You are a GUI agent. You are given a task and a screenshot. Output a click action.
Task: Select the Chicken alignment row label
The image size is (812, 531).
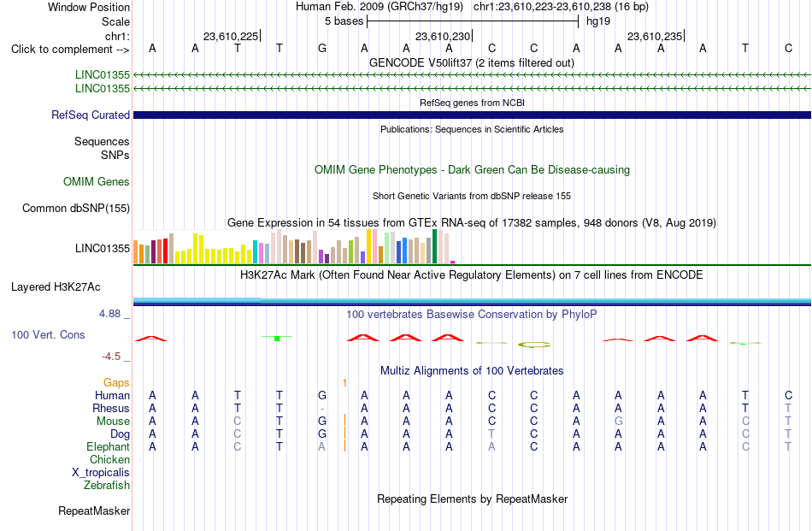[x=109, y=459]
